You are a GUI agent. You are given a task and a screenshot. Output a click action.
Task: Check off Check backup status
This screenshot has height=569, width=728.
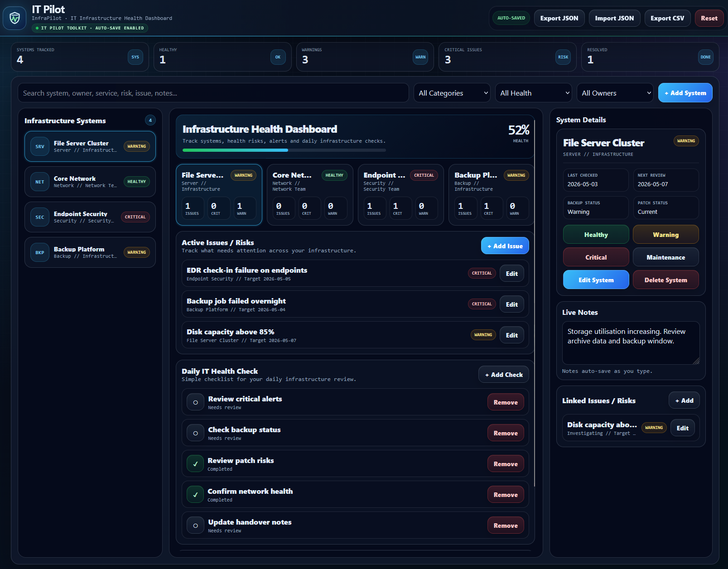tap(195, 433)
